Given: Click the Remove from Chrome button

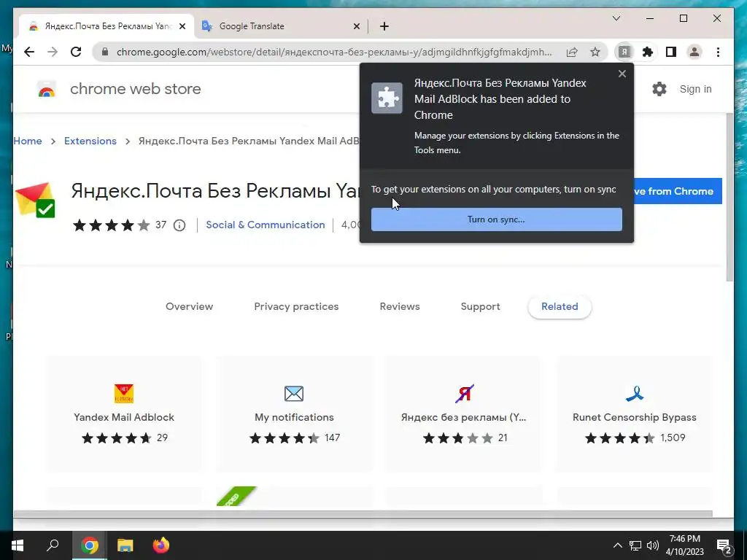Looking at the screenshot, I should click(x=678, y=192).
